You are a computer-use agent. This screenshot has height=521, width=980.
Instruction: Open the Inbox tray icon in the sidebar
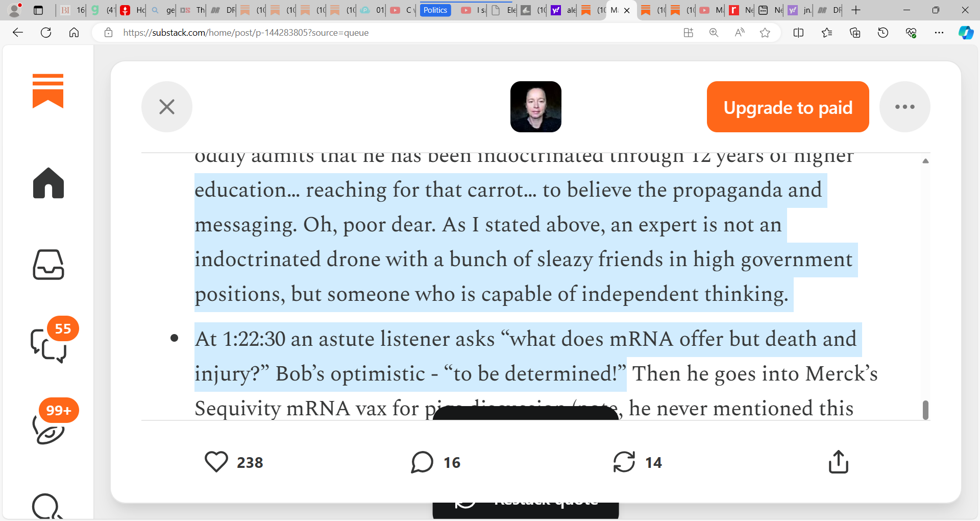[48, 265]
